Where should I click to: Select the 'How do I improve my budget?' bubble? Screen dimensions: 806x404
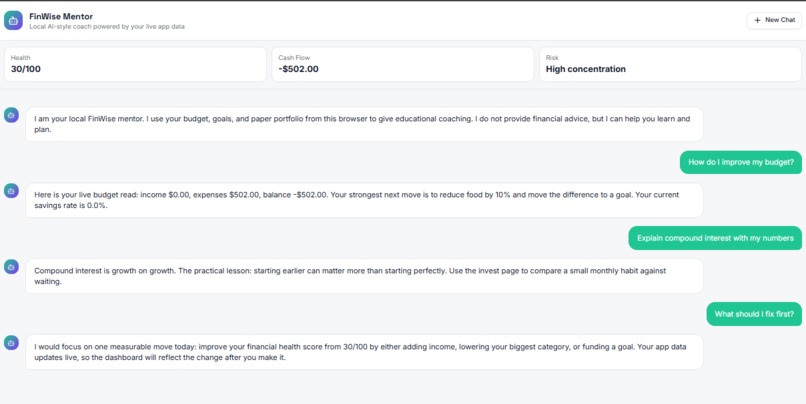click(741, 162)
